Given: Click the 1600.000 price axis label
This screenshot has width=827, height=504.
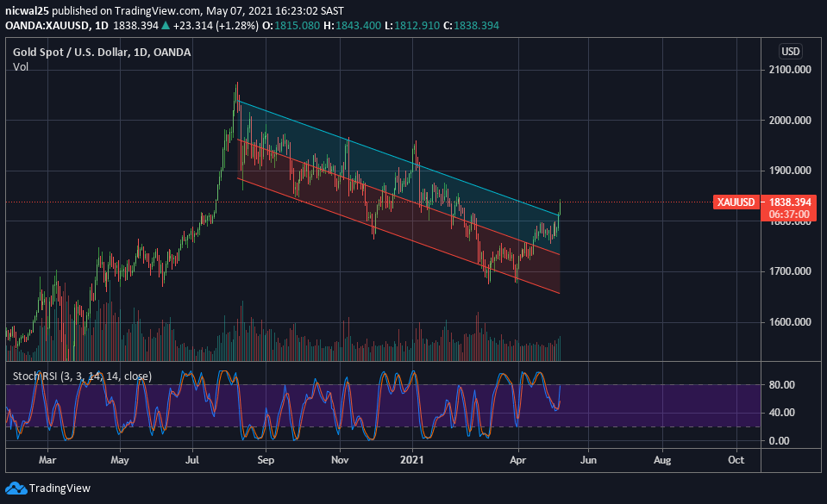Looking at the screenshot, I should 790,322.
